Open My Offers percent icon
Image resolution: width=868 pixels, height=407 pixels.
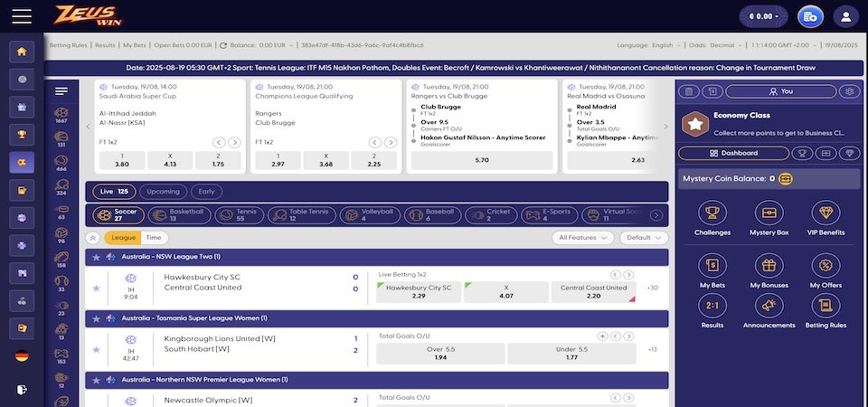[826, 265]
